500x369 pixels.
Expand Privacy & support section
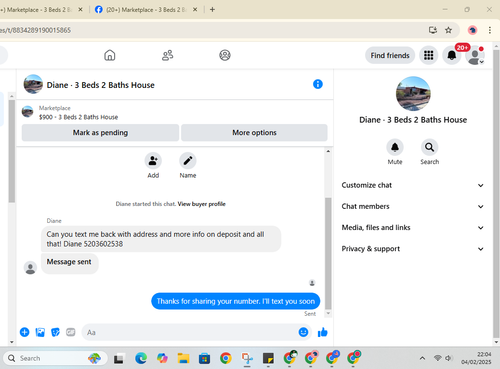(413, 249)
